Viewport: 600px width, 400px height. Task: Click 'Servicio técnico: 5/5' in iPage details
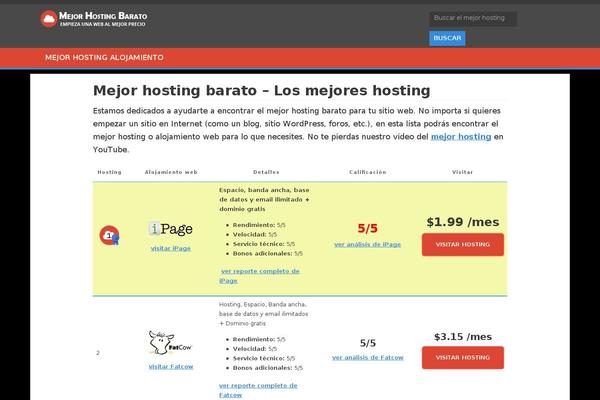[x=264, y=244]
